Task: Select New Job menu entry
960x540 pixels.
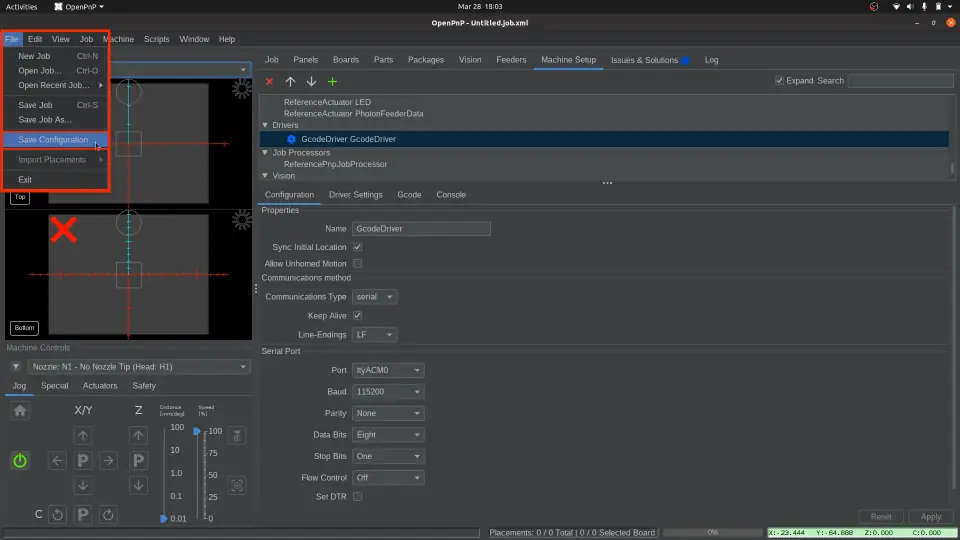Action: tap(56, 56)
